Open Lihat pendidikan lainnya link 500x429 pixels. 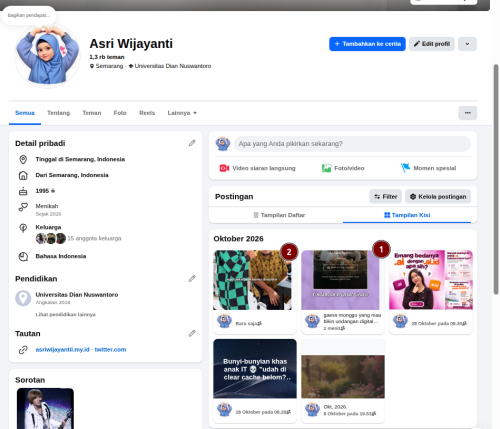tap(66, 315)
